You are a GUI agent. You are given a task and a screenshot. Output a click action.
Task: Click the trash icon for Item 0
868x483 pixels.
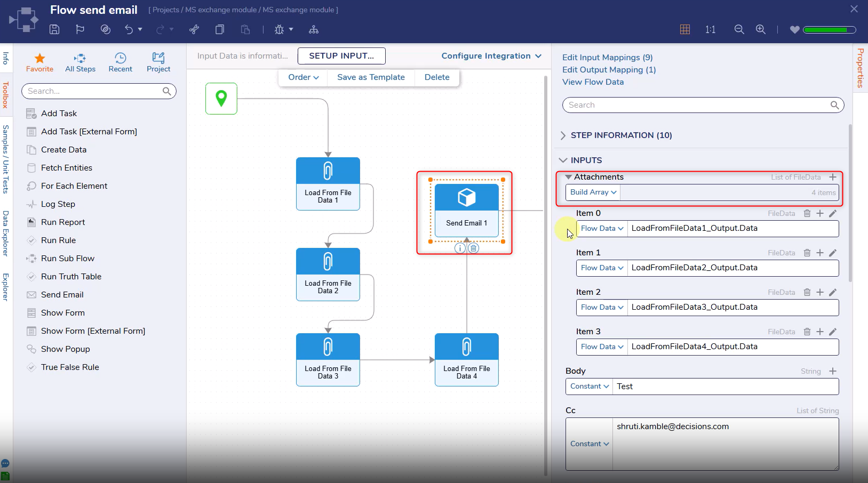[x=807, y=213]
